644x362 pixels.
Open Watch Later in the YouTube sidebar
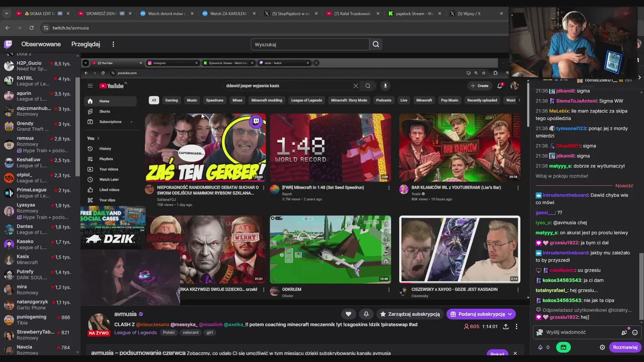110,179
